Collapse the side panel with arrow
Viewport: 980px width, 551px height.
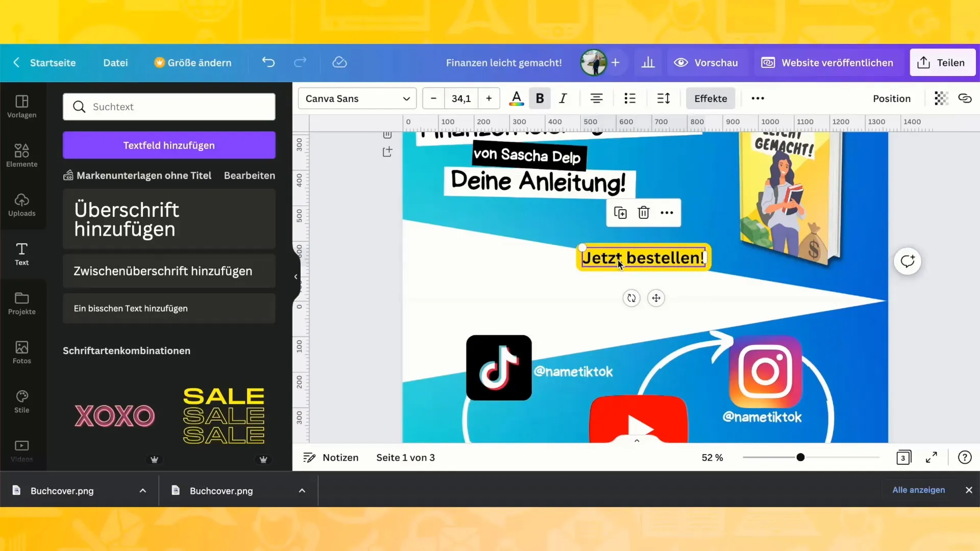[x=296, y=277]
